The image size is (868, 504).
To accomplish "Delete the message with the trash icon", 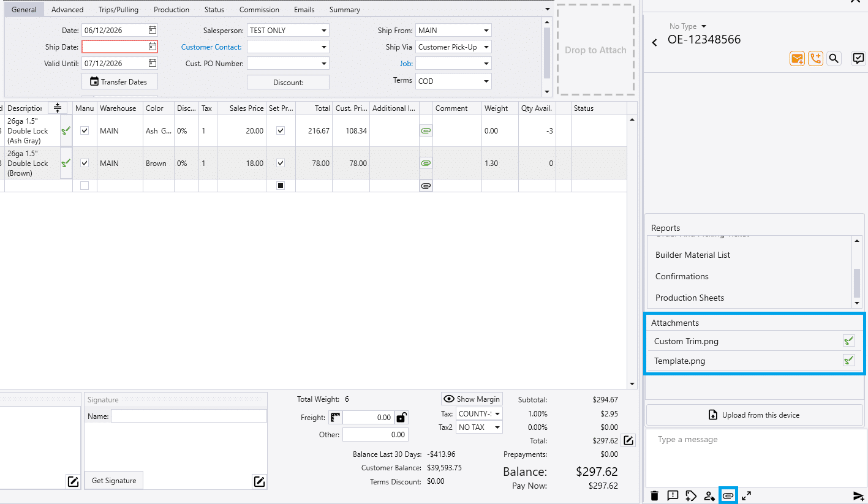I will 655,495.
